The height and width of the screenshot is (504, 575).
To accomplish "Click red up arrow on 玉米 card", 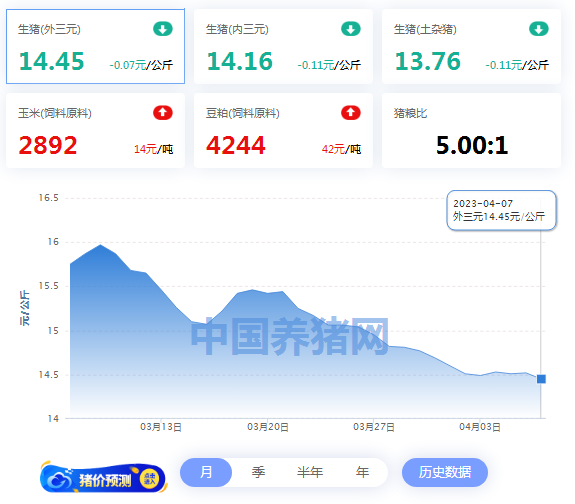I will (163, 113).
